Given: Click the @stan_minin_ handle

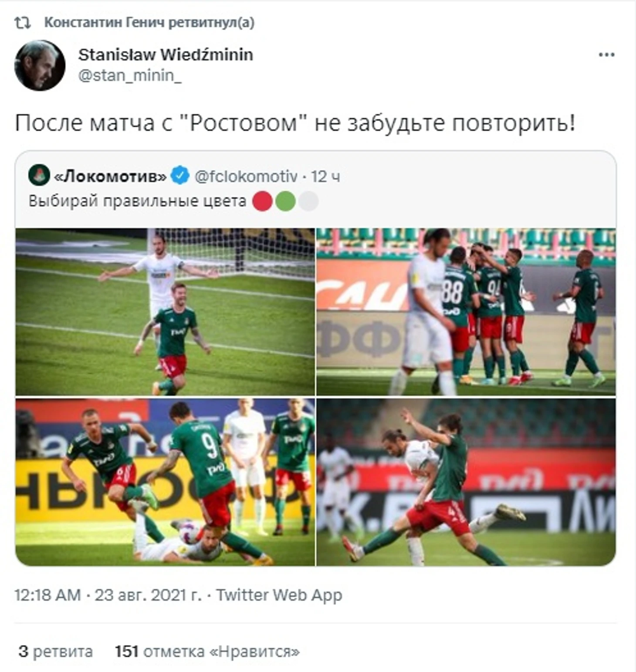Looking at the screenshot, I should click(x=129, y=75).
